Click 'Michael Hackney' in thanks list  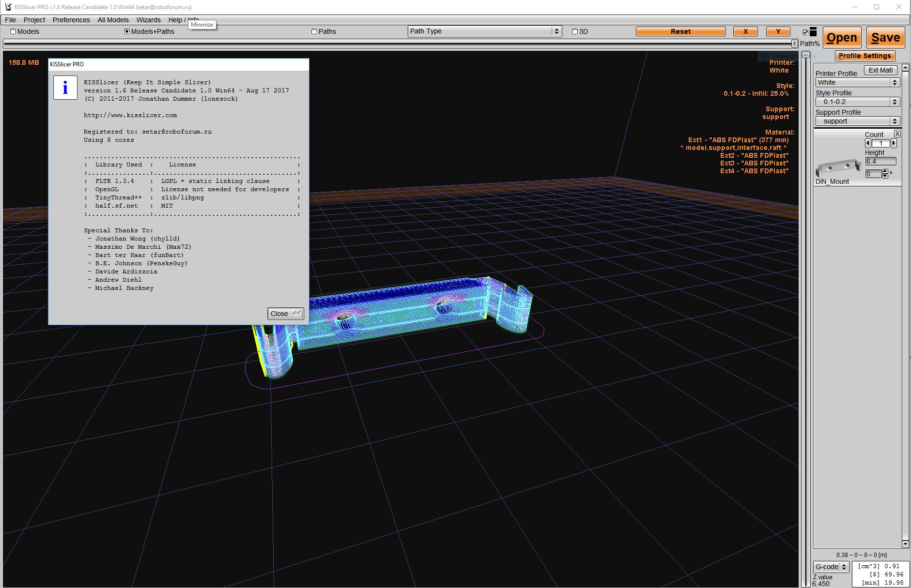[x=124, y=288]
